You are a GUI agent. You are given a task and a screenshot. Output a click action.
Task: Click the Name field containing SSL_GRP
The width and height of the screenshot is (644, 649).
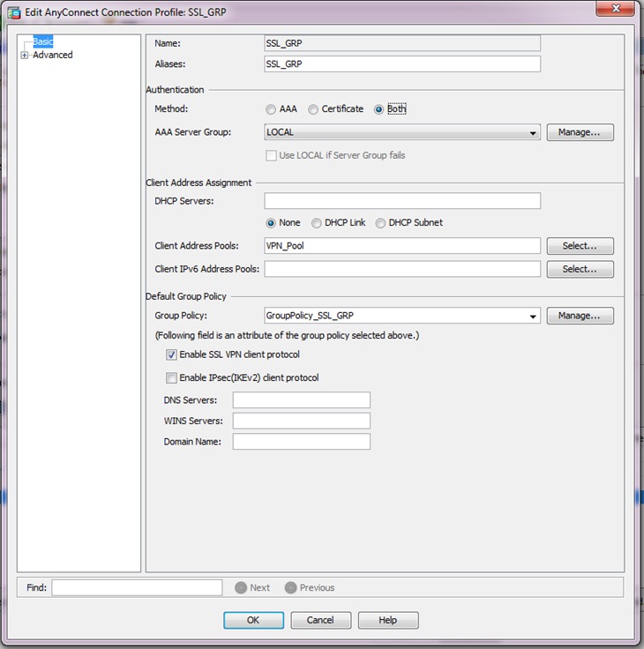point(402,43)
